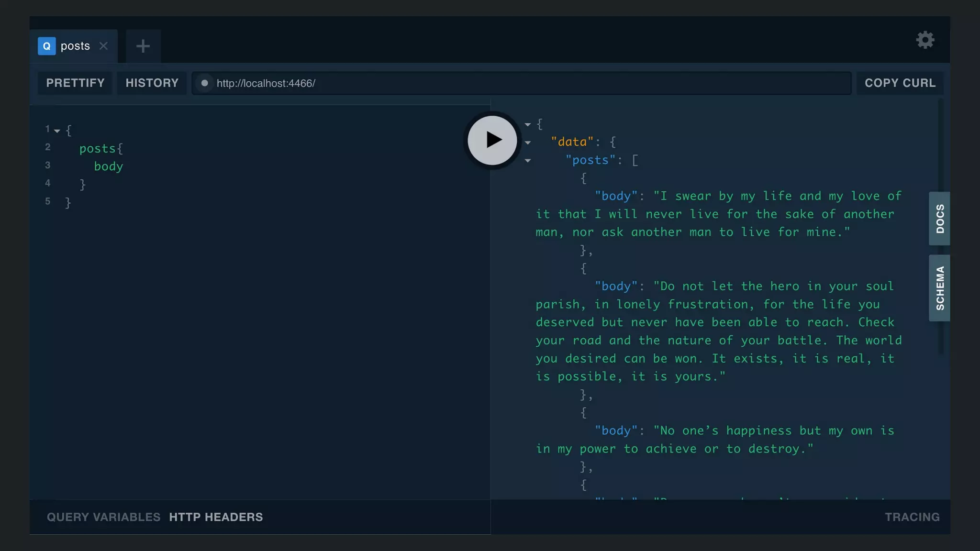Click endpoint status dot icon
Image resolution: width=980 pixels, height=551 pixels.
coord(204,83)
